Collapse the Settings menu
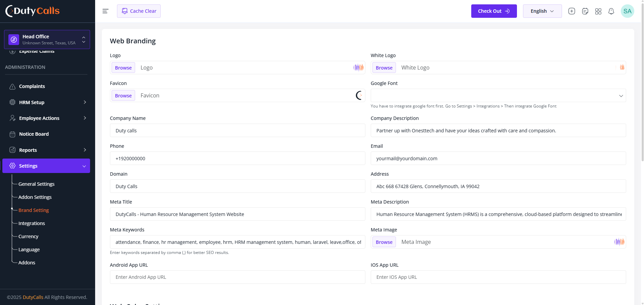644x305 pixels. pyautogui.click(x=84, y=166)
